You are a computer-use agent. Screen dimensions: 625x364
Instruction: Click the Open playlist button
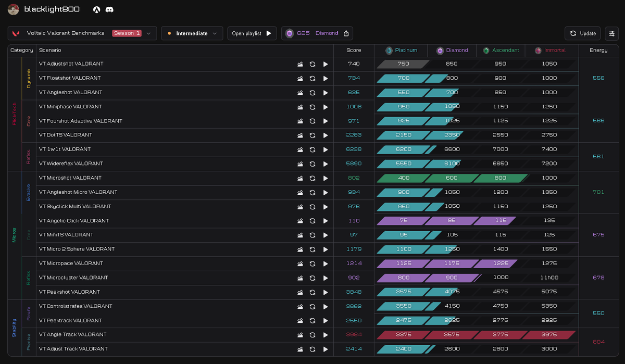tap(252, 33)
